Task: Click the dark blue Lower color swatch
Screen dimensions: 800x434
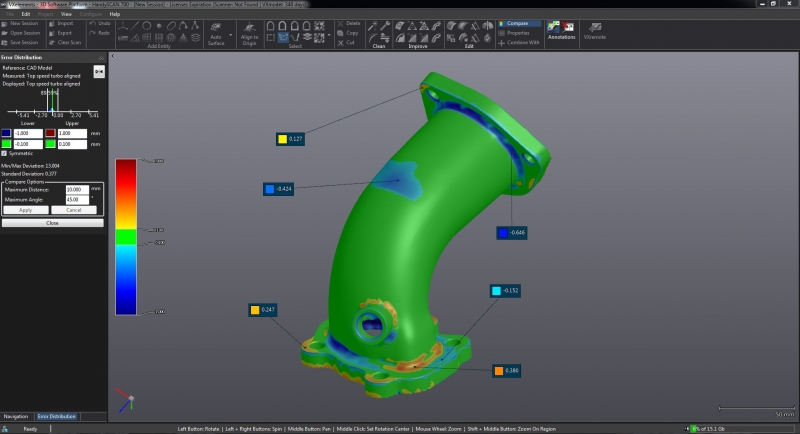Action: tap(6, 133)
